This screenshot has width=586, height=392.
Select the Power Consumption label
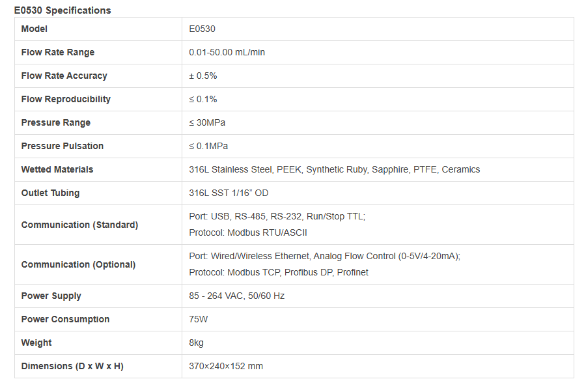[x=65, y=319]
